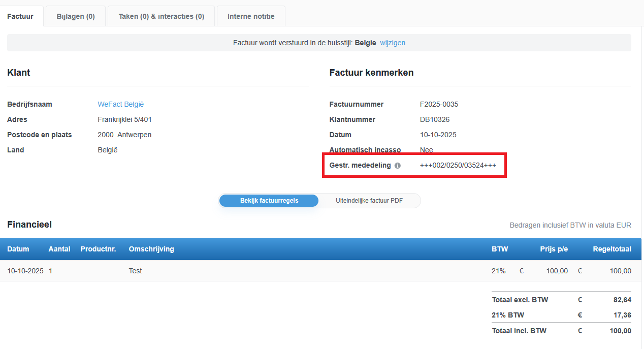Click the BTW column header
This screenshot has height=349, width=644.
pyautogui.click(x=500, y=249)
